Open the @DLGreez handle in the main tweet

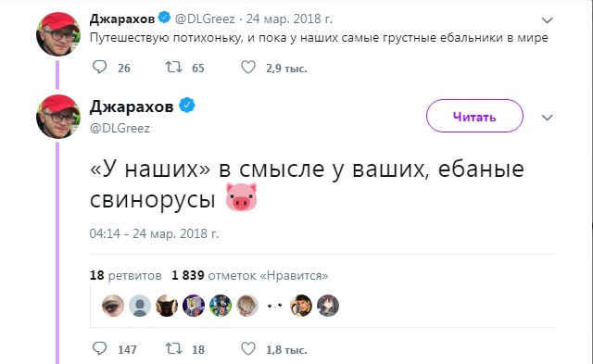[x=120, y=128]
